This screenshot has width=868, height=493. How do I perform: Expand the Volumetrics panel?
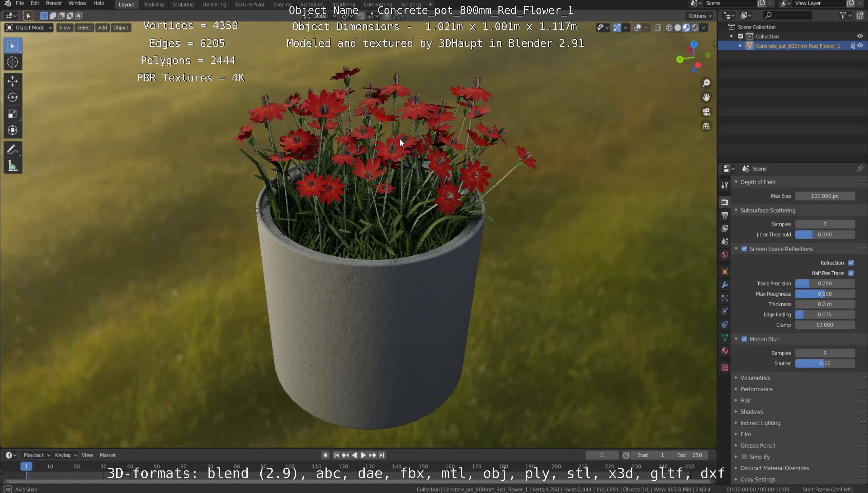755,378
